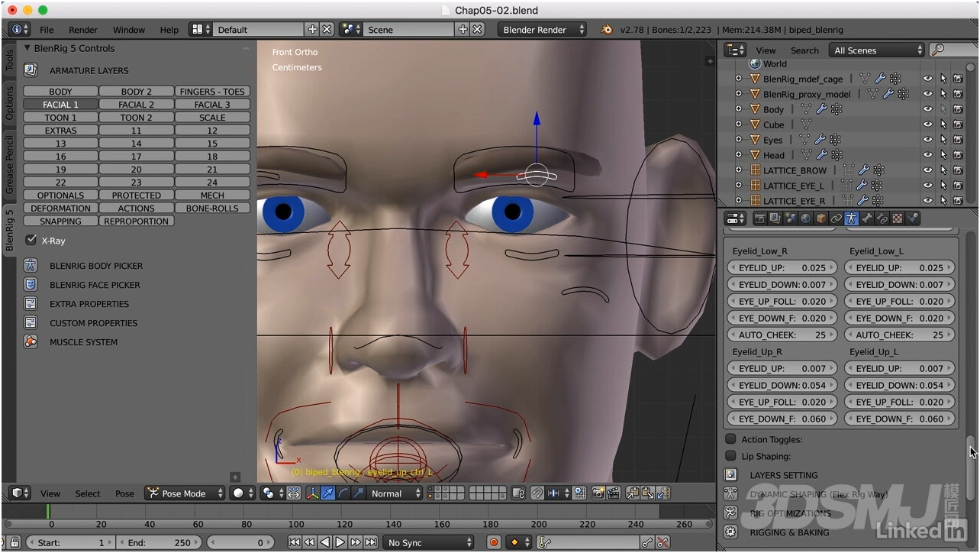Viewport: 980px width, 553px height.
Task: Hide BlenRig_mdef_cage with its eye icon
Action: click(927, 79)
